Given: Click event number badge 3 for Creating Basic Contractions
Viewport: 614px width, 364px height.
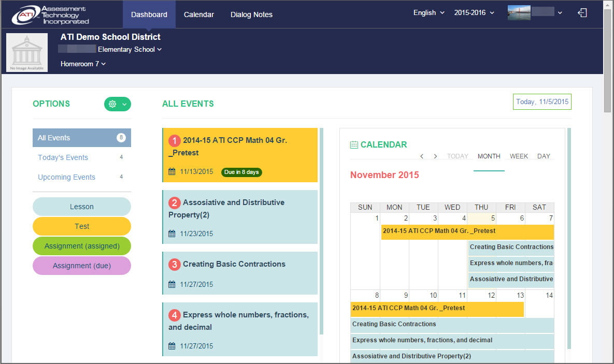Looking at the screenshot, I should coord(175,264).
